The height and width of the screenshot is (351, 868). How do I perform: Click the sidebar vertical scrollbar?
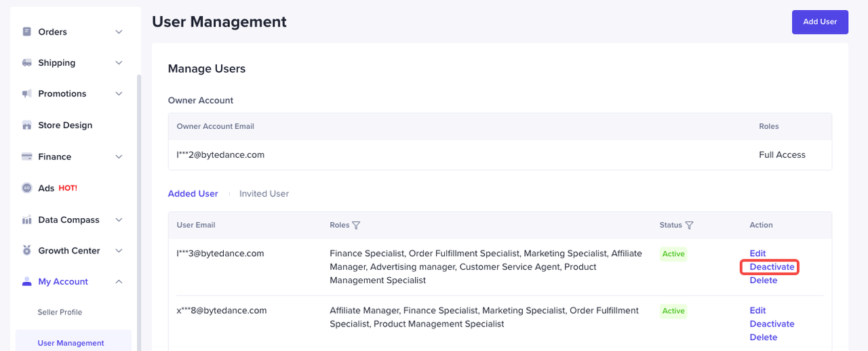pyautogui.click(x=138, y=203)
